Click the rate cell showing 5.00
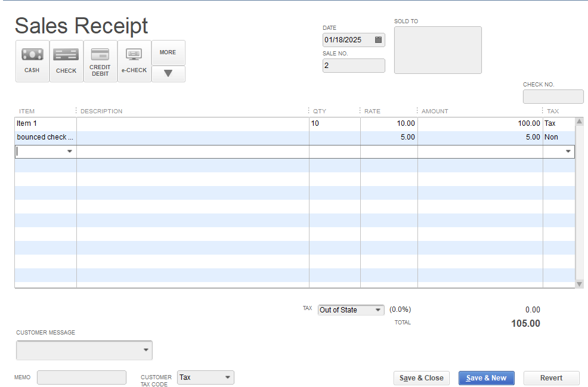Image resolution: width=588 pixels, height=387 pixels. point(389,138)
